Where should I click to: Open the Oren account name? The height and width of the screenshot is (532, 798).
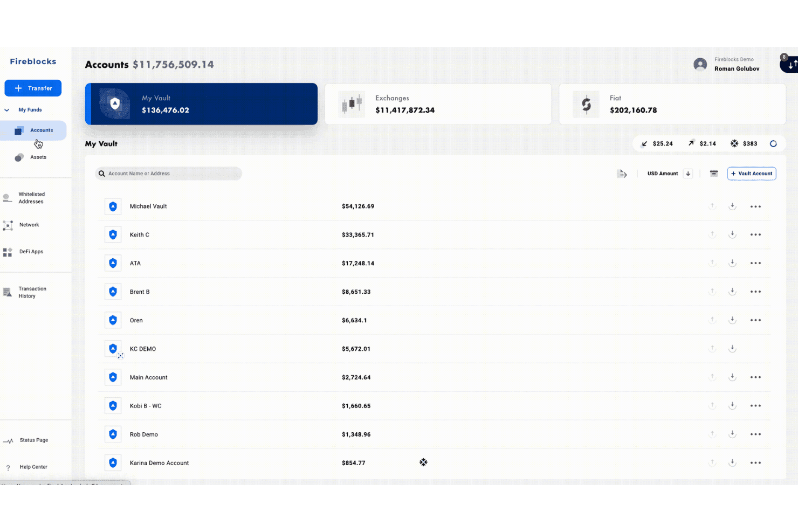coord(136,321)
